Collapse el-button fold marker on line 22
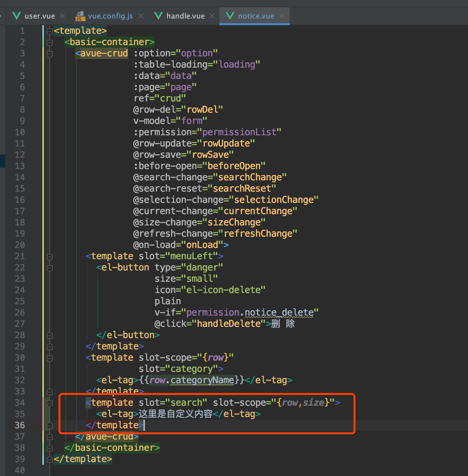 tap(50, 268)
